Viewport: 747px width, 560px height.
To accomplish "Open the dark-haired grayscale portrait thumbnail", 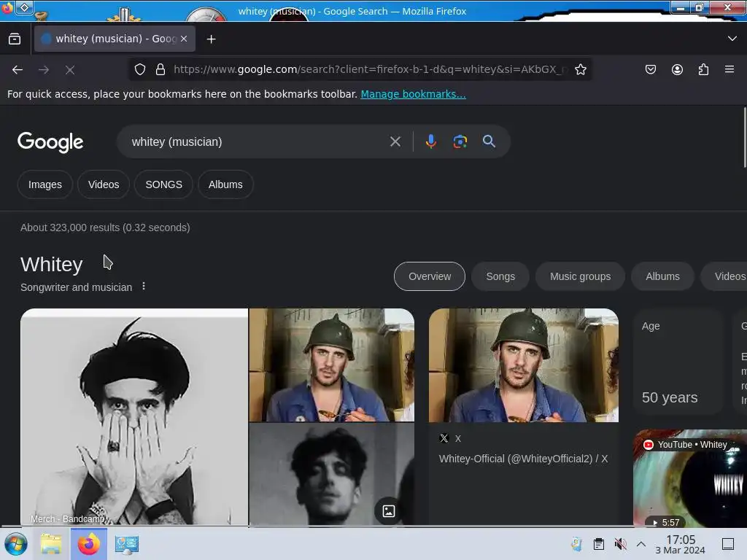I will click(x=332, y=474).
